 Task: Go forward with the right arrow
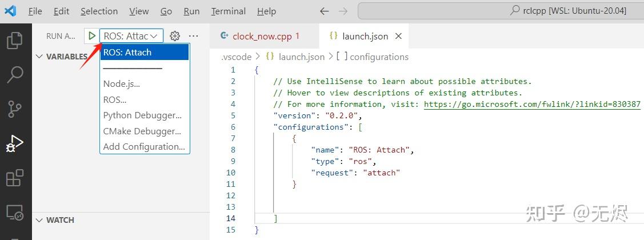pyautogui.click(x=343, y=11)
